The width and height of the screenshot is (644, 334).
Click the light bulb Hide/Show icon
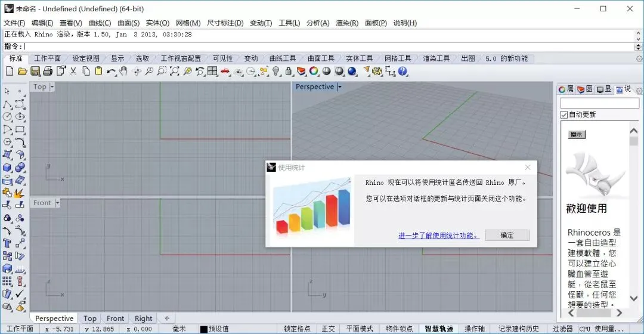pyautogui.click(x=276, y=71)
